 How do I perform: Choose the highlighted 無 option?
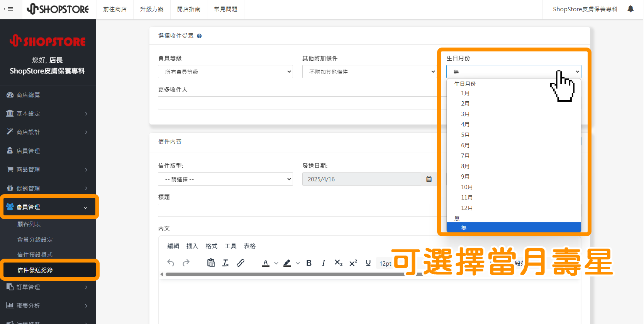point(514,228)
